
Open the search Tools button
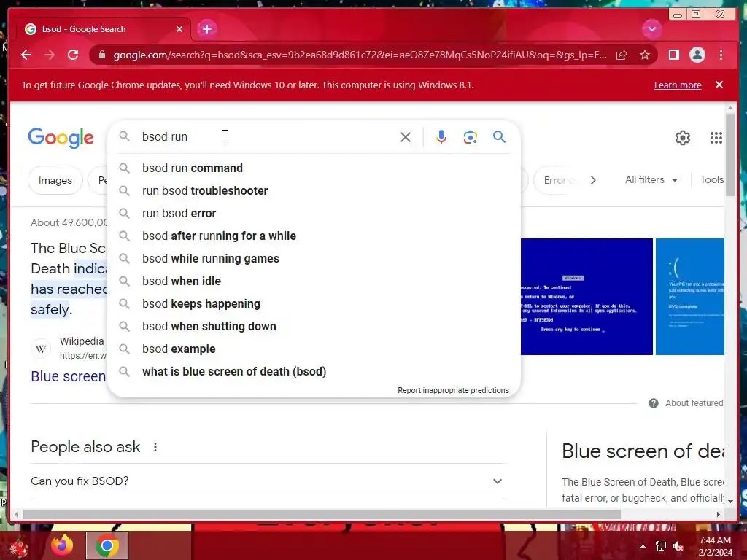[712, 179]
